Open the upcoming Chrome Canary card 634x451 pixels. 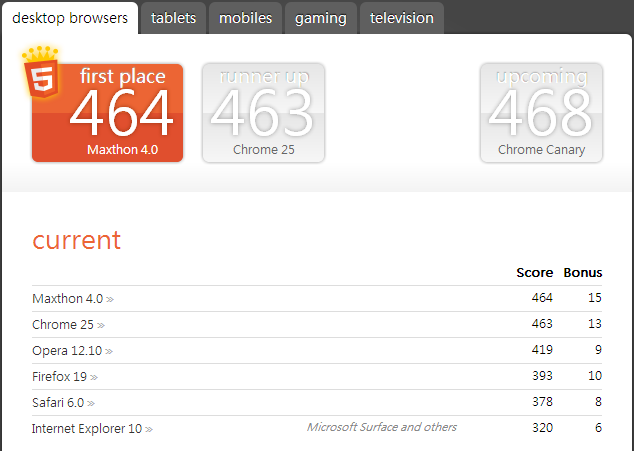coord(541,112)
